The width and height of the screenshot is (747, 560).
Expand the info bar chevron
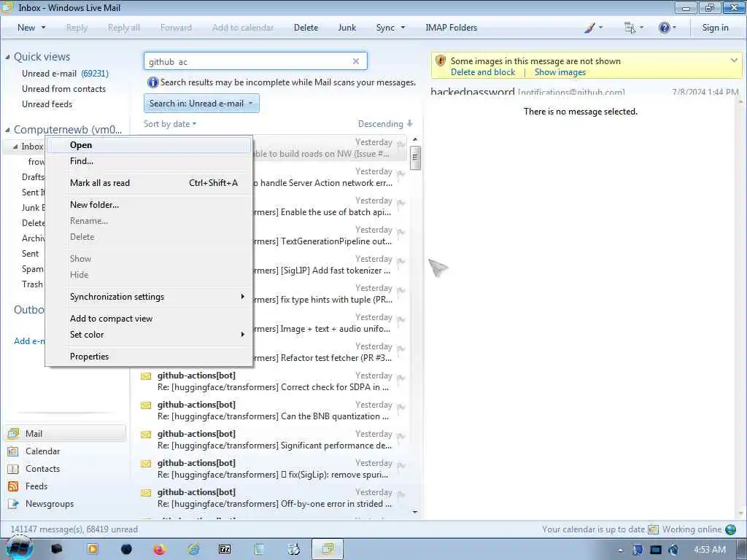(x=734, y=61)
